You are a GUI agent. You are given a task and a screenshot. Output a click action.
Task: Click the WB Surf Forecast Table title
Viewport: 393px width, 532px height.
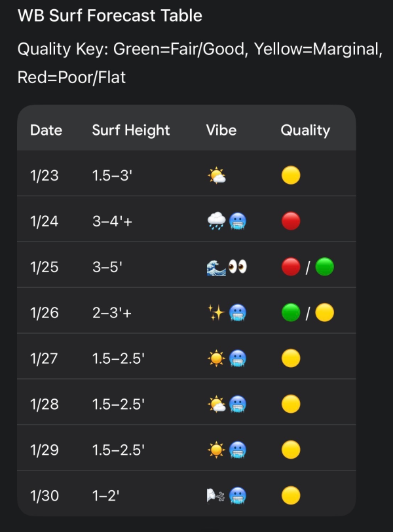pyautogui.click(x=110, y=16)
